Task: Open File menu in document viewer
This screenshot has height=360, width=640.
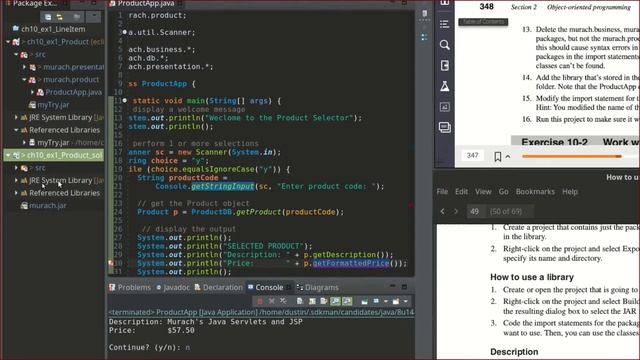Action: pos(442,191)
